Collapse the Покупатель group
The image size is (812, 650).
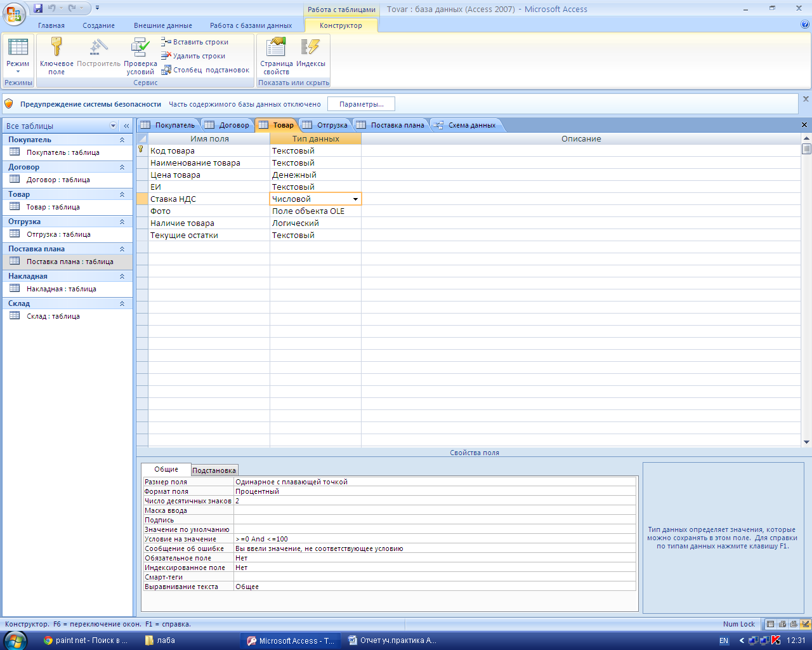point(122,140)
